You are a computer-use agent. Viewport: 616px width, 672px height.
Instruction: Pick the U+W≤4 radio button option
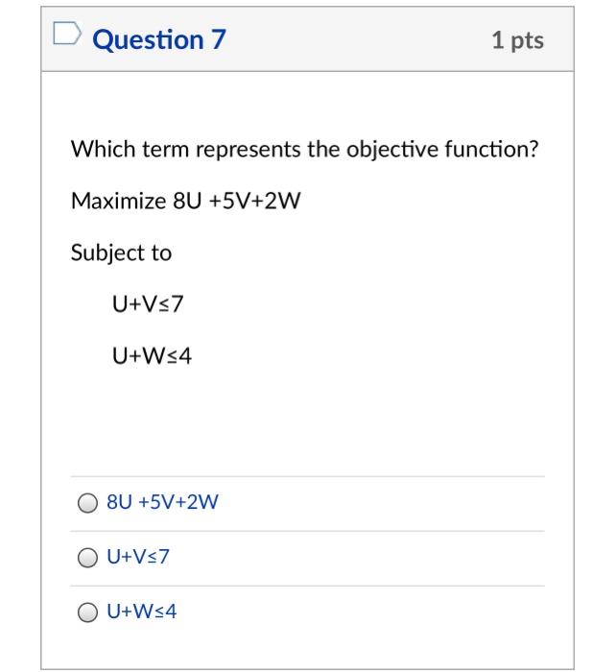[88, 611]
